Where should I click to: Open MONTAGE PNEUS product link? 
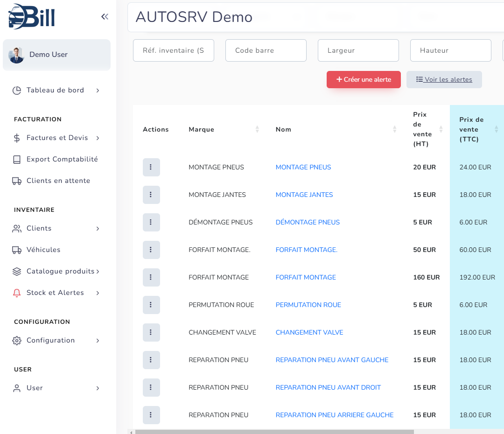pos(303,167)
